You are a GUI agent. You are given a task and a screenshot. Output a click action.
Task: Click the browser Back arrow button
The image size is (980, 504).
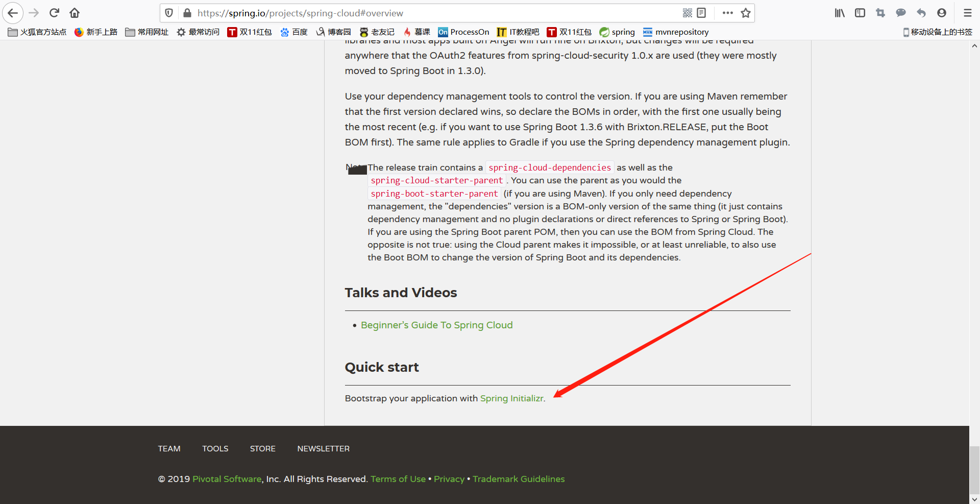13,13
